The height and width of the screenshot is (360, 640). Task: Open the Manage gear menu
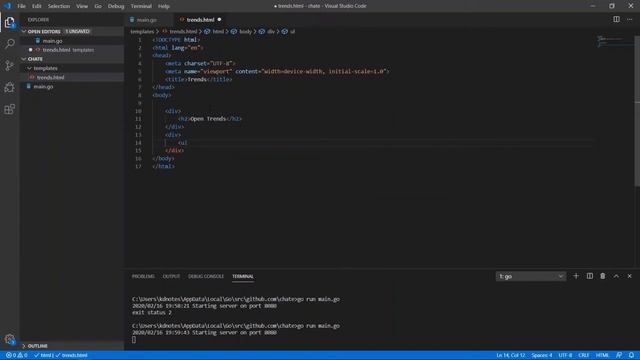point(9,339)
